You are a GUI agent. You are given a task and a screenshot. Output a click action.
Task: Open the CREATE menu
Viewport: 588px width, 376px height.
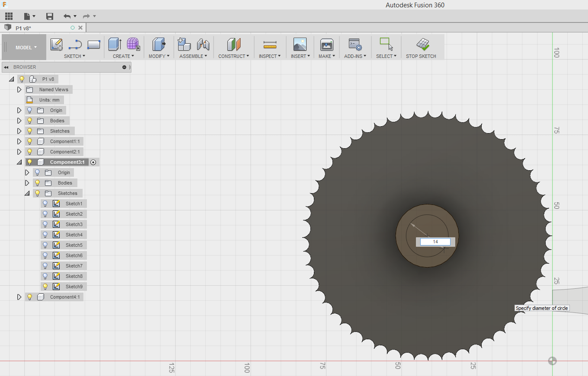click(123, 56)
